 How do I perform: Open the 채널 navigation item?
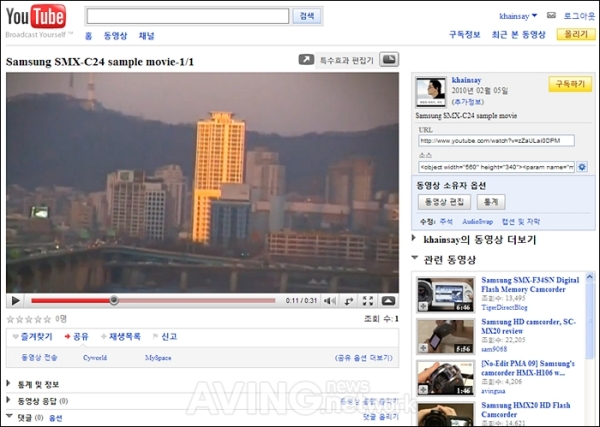click(146, 36)
